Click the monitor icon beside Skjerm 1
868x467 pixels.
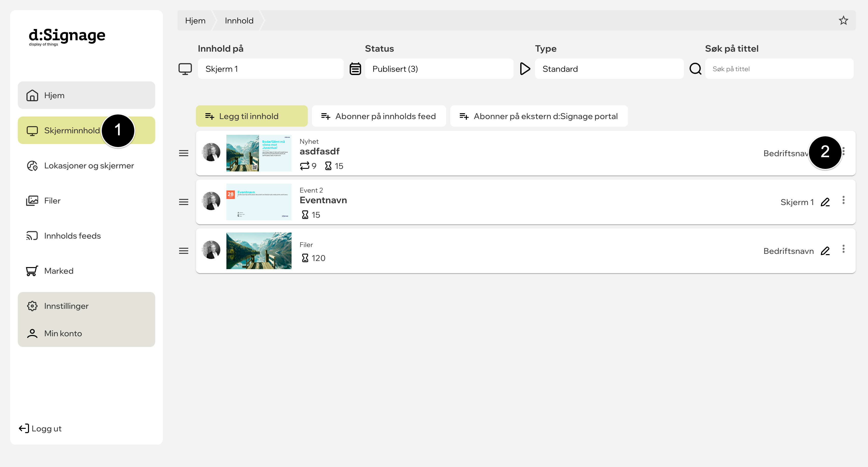[x=185, y=69]
